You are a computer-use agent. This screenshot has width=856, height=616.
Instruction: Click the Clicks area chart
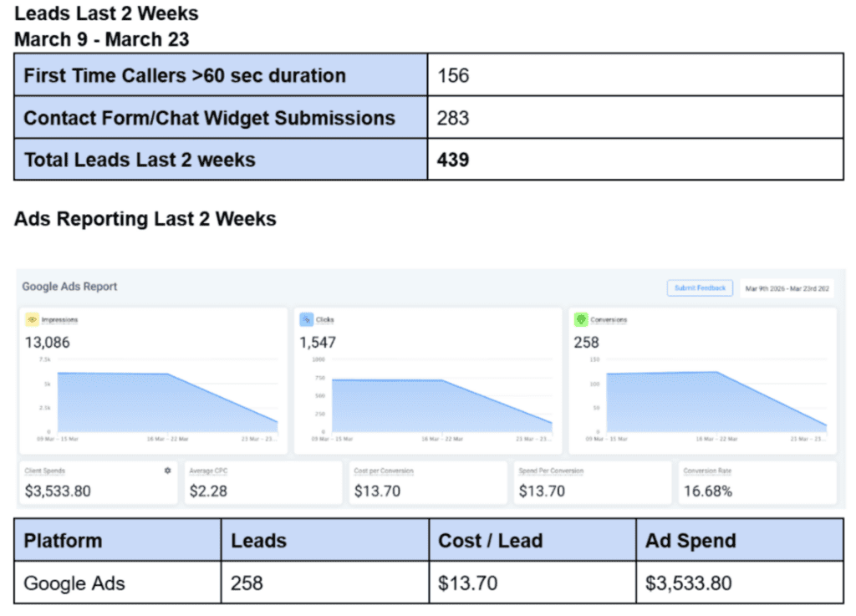pos(432,400)
